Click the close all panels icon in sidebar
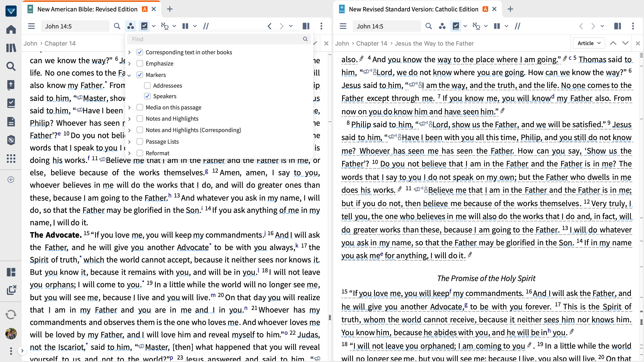The height and width of the screenshot is (362, 644). click(x=11, y=290)
